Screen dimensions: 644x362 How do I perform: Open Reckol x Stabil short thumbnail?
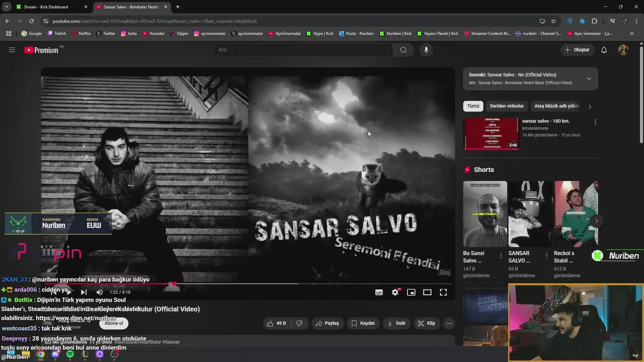point(576,214)
